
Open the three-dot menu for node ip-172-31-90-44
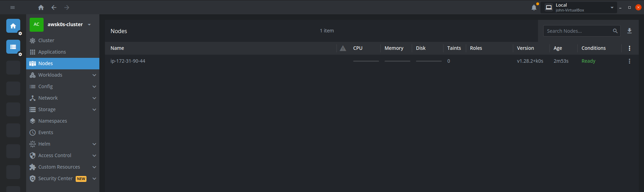pyautogui.click(x=629, y=61)
